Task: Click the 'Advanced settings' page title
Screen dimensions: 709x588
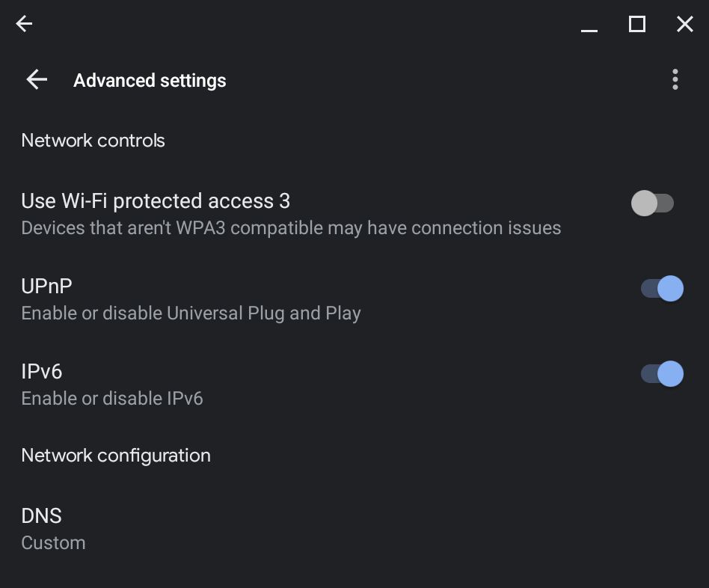Action: (x=150, y=81)
